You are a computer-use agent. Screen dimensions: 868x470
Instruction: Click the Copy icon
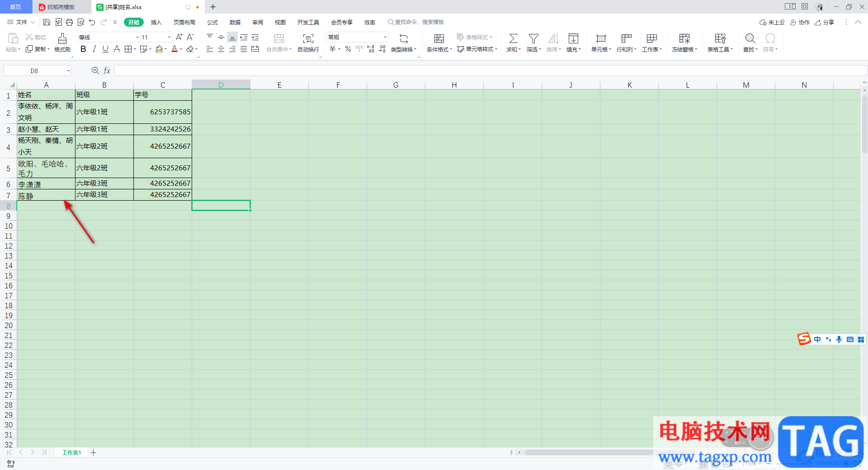[29, 49]
